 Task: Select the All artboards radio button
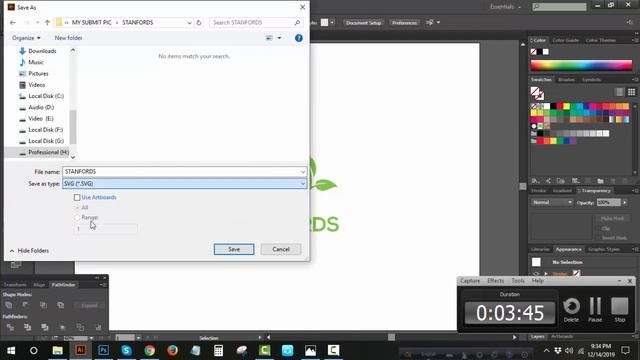click(x=77, y=207)
